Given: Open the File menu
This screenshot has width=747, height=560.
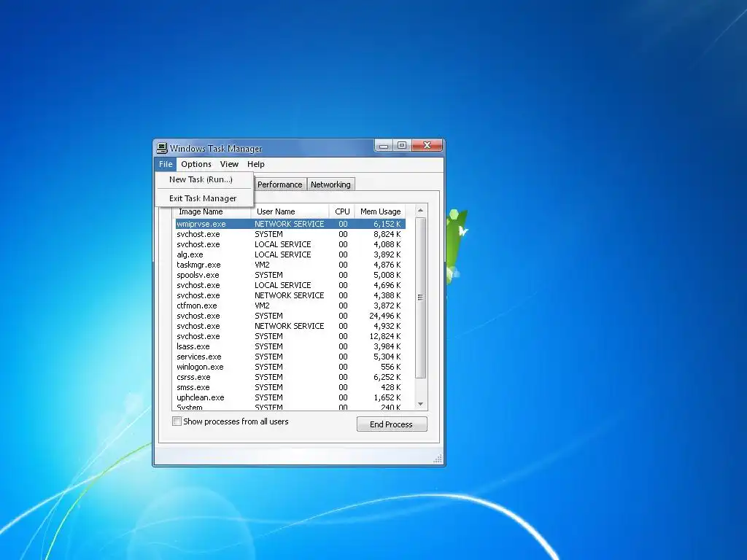Looking at the screenshot, I should pyautogui.click(x=166, y=164).
